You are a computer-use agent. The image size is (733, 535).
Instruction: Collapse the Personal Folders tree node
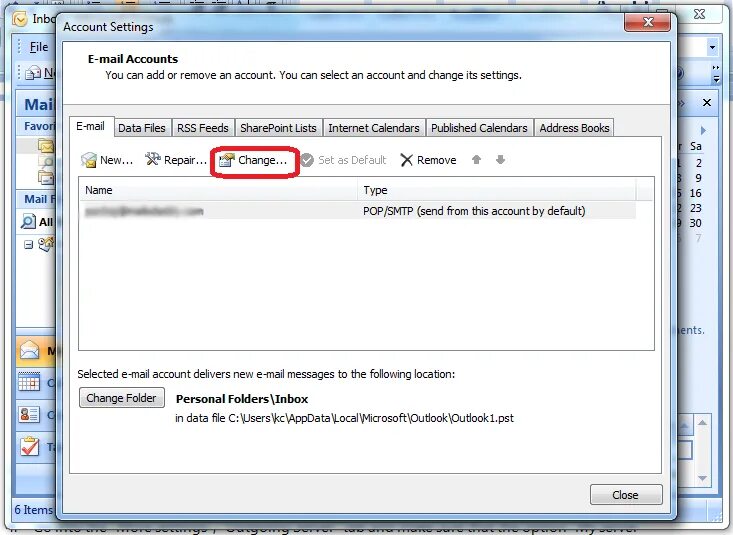[x=29, y=244]
